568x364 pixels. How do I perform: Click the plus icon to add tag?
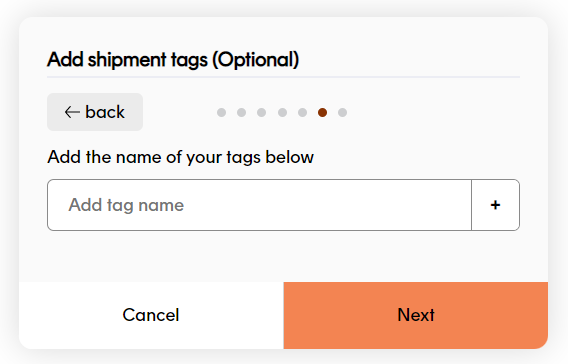pos(495,205)
